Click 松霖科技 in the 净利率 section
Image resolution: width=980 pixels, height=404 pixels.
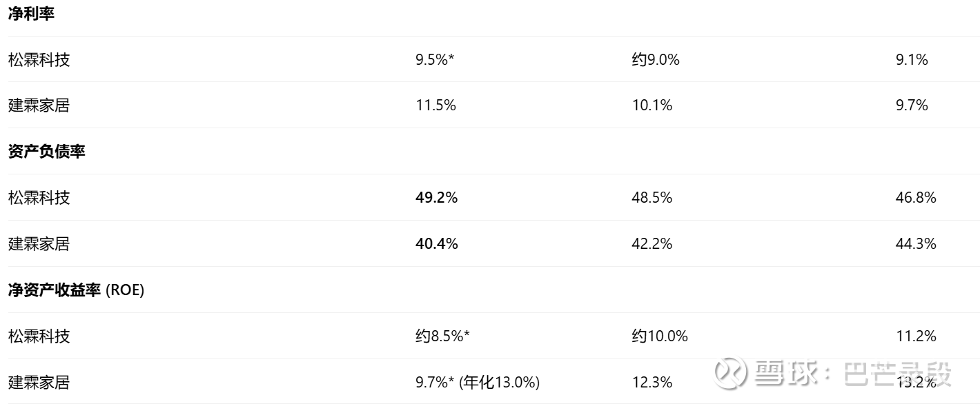[39, 60]
